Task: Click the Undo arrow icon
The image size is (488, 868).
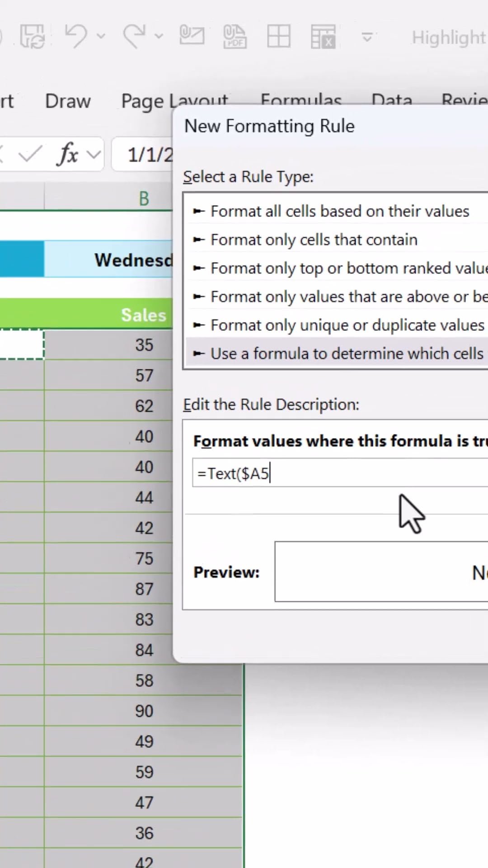Action: pyautogui.click(x=76, y=36)
